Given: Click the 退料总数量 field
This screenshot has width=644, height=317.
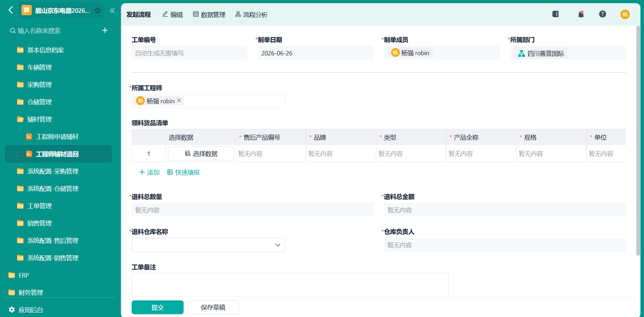Looking at the screenshot, I should (x=253, y=210).
